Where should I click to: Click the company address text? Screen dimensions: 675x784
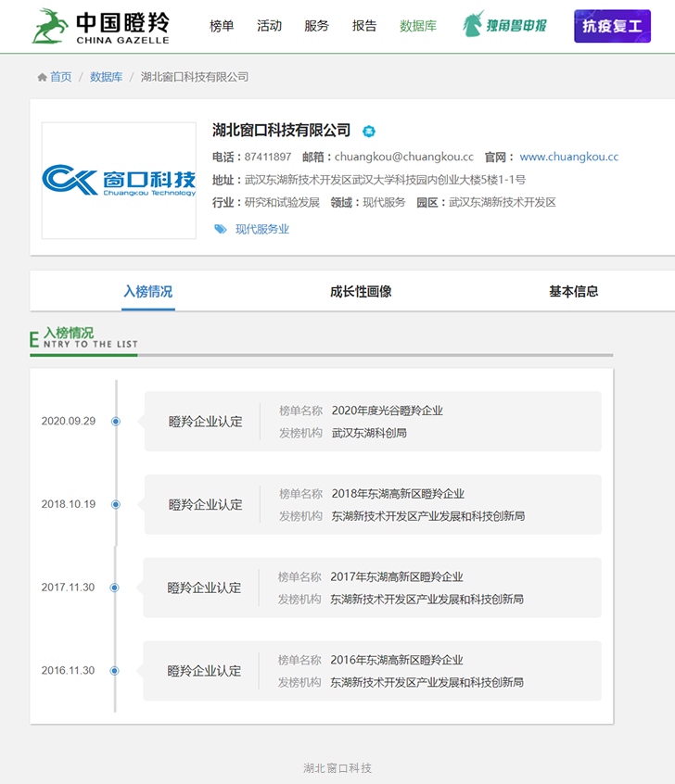(385, 180)
